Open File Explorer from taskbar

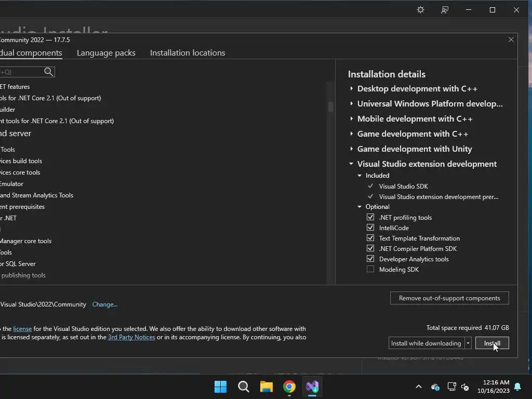(x=267, y=387)
